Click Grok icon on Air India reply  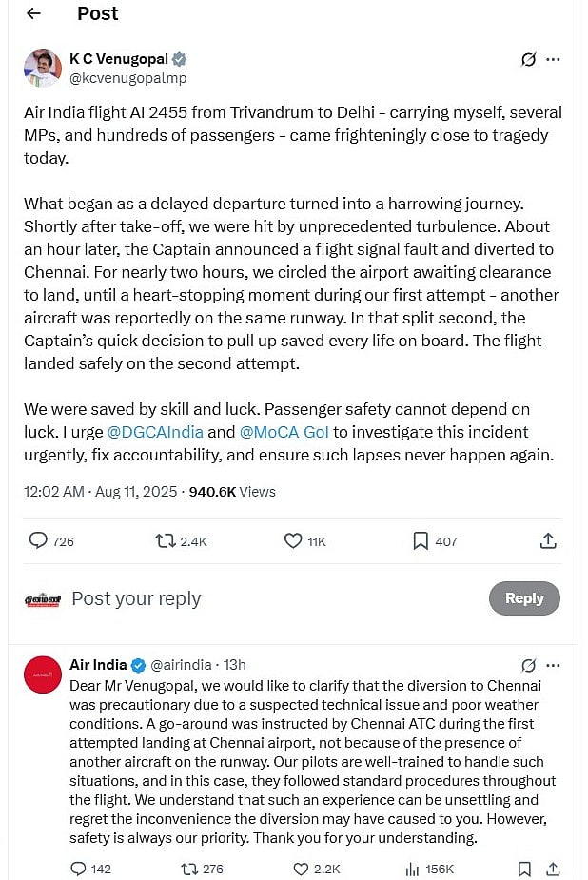[x=529, y=665]
